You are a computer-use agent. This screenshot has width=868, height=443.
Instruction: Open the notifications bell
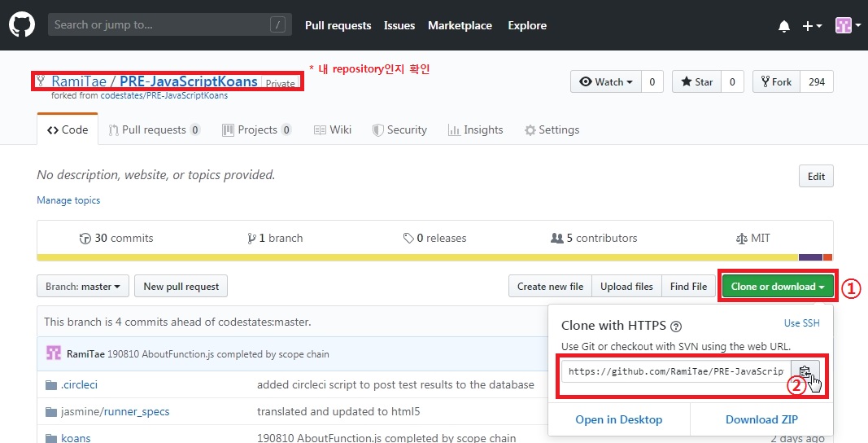pyautogui.click(x=784, y=26)
